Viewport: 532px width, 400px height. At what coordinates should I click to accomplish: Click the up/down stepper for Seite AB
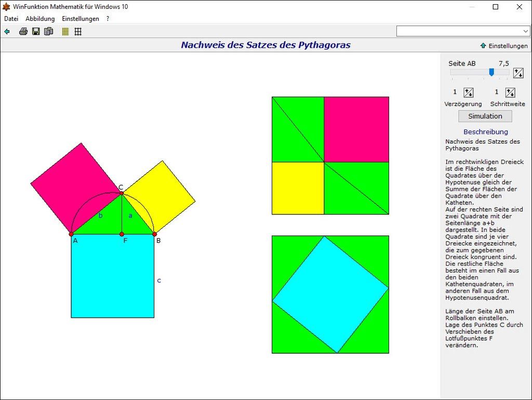pos(518,73)
